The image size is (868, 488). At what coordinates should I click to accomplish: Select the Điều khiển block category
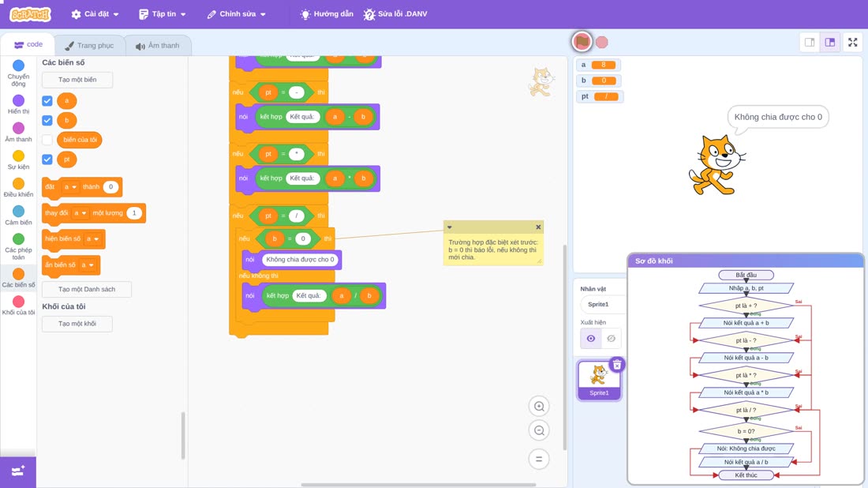[x=18, y=188]
